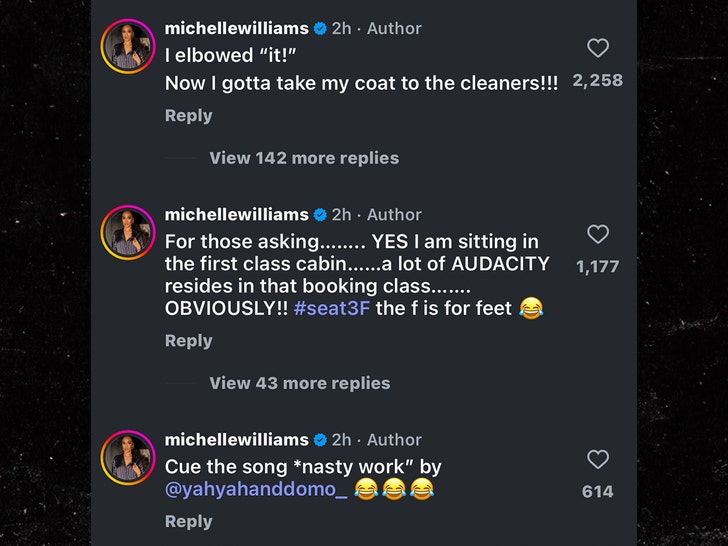
Task: View the 2,258 likes count
Action: [597, 81]
